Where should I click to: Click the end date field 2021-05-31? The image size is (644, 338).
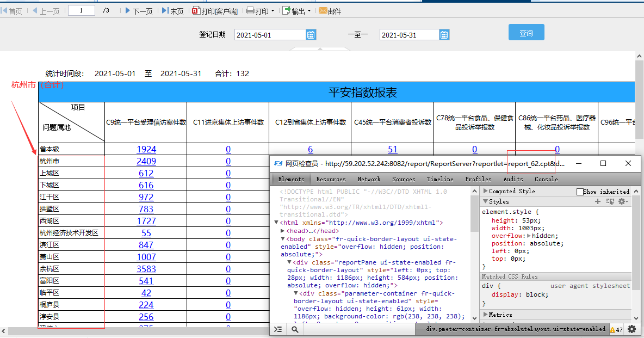[x=410, y=35]
